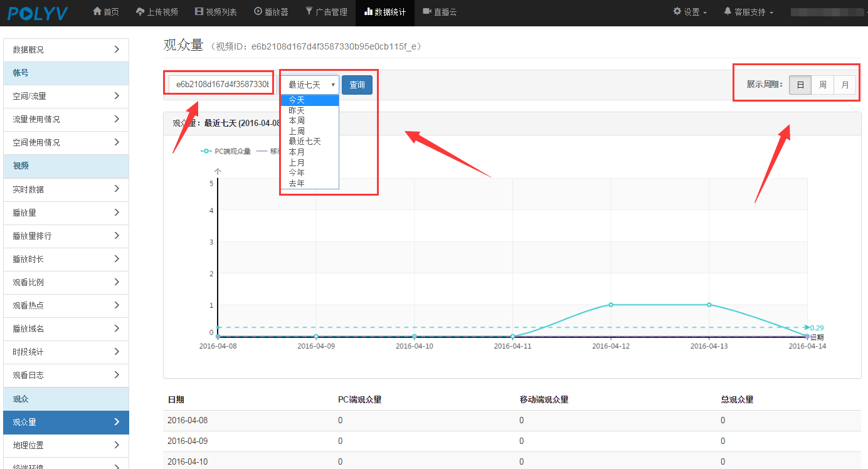Switch display period to 周

822,85
